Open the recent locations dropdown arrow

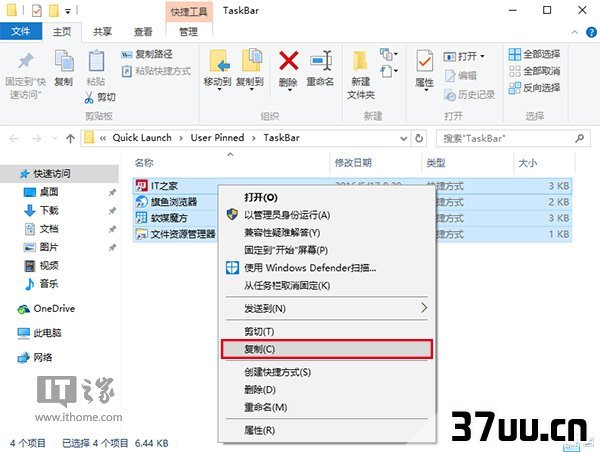(x=54, y=138)
